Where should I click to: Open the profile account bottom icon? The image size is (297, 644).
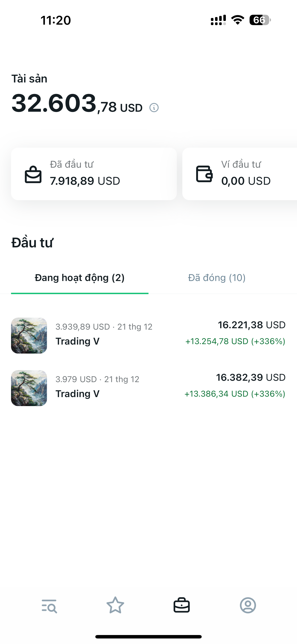[248, 605]
